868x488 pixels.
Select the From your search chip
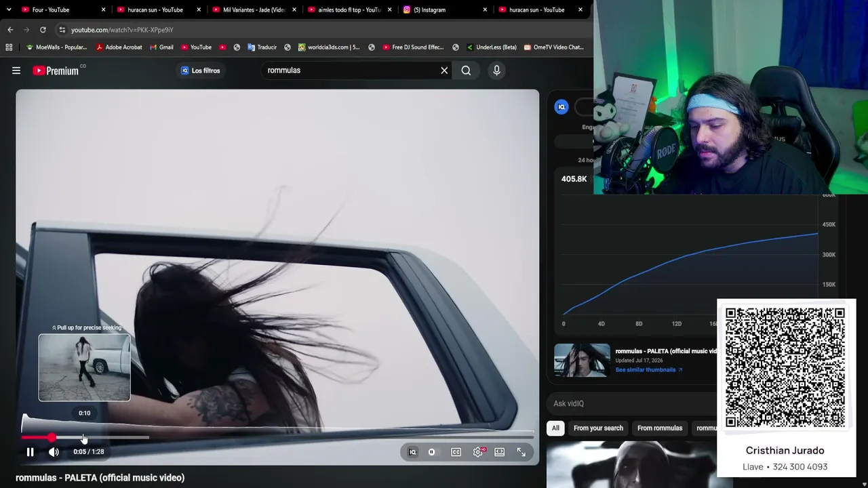pyautogui.click(x=598, y=428)
